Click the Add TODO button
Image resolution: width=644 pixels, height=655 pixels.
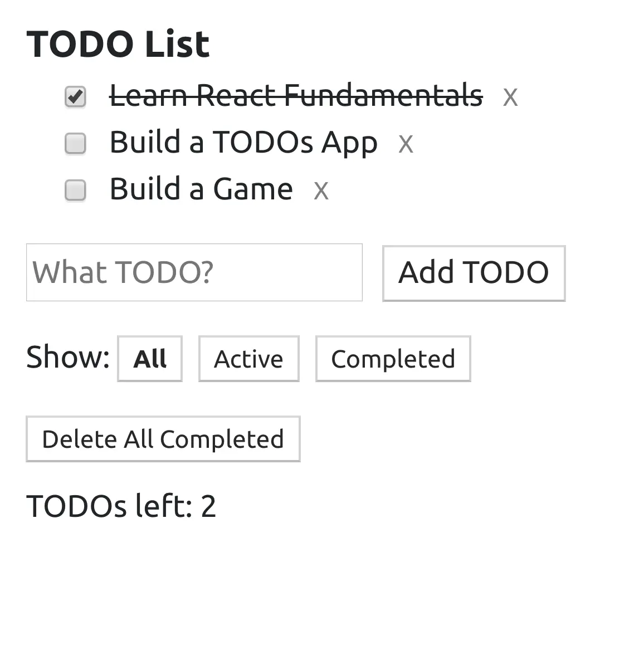[x=474, y=273]
